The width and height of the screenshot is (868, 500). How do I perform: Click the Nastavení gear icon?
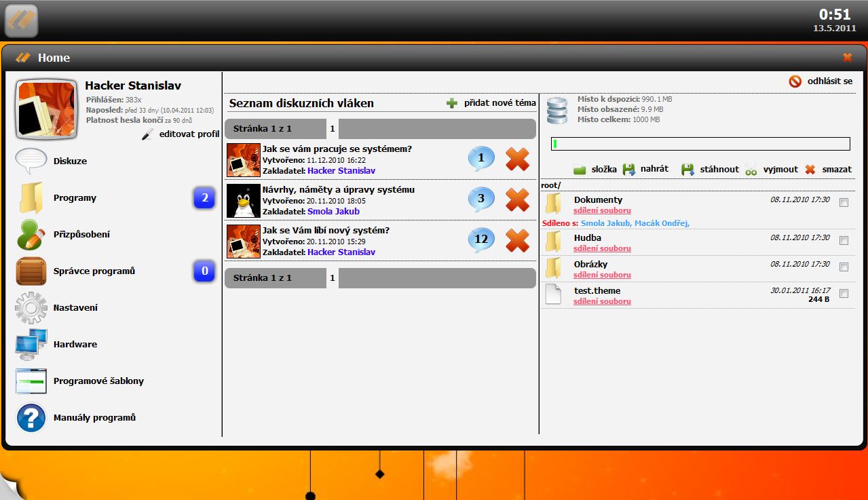tap(31, 308)
